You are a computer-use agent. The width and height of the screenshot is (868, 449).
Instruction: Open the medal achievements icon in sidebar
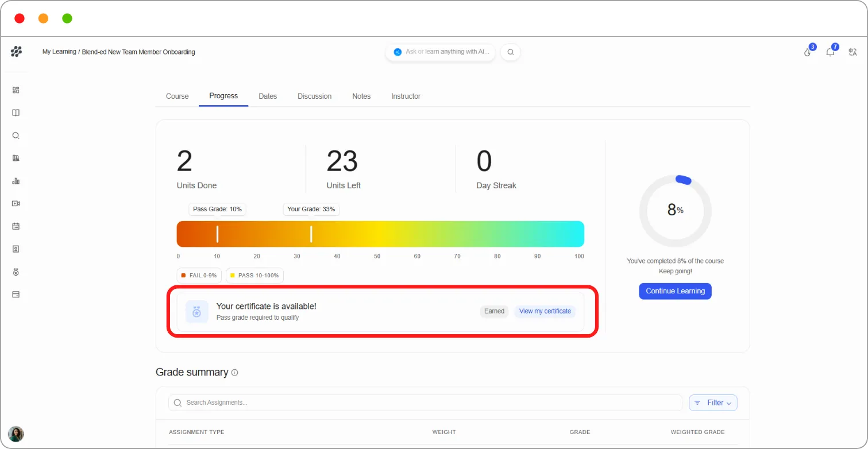point(16,272)
